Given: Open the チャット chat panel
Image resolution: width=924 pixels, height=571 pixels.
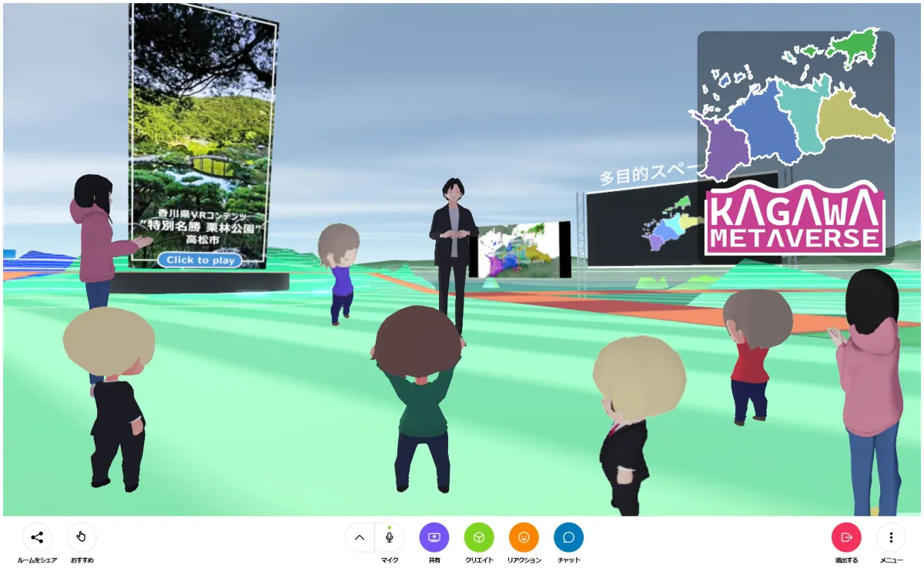Looking at the screenshot, I should 568,537.
